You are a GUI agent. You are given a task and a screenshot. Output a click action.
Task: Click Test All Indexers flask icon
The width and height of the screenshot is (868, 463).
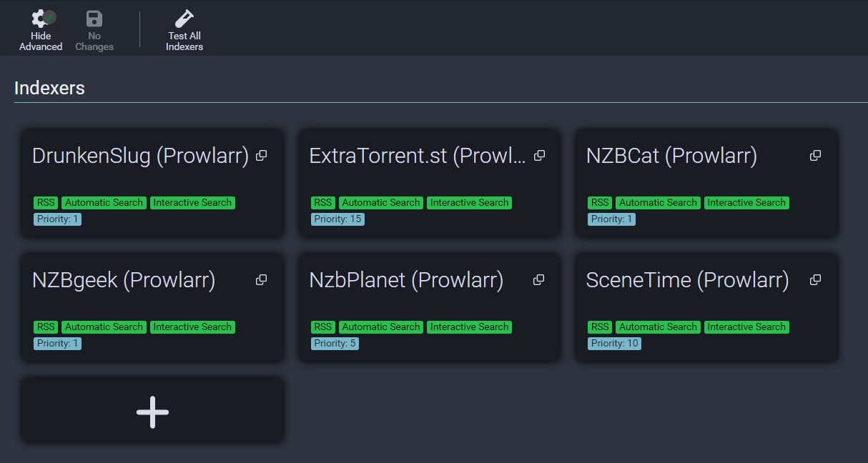click(x=184, y=19)
